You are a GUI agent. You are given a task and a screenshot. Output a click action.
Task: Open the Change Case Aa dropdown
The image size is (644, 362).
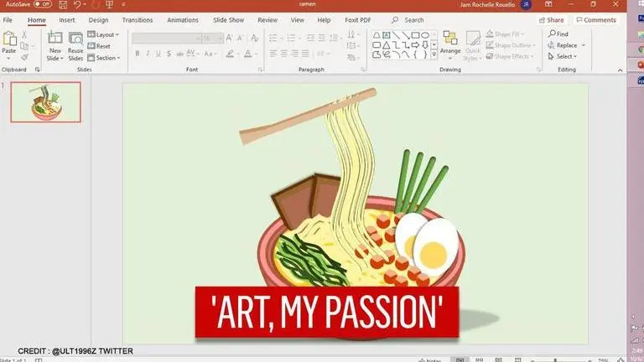(209, 54)
